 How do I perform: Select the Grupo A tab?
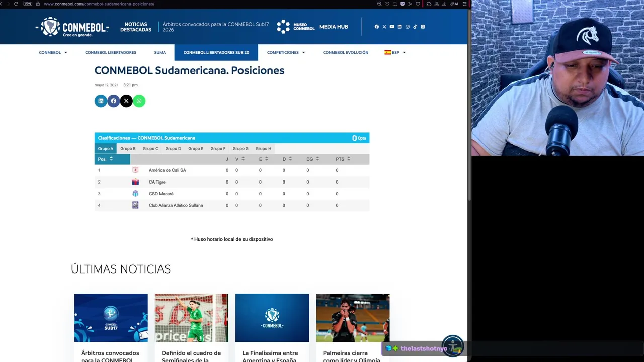(106, 149)
